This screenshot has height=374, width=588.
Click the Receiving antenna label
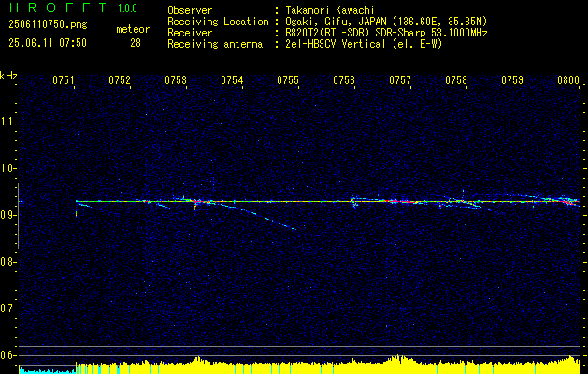[x=215, y=44]
